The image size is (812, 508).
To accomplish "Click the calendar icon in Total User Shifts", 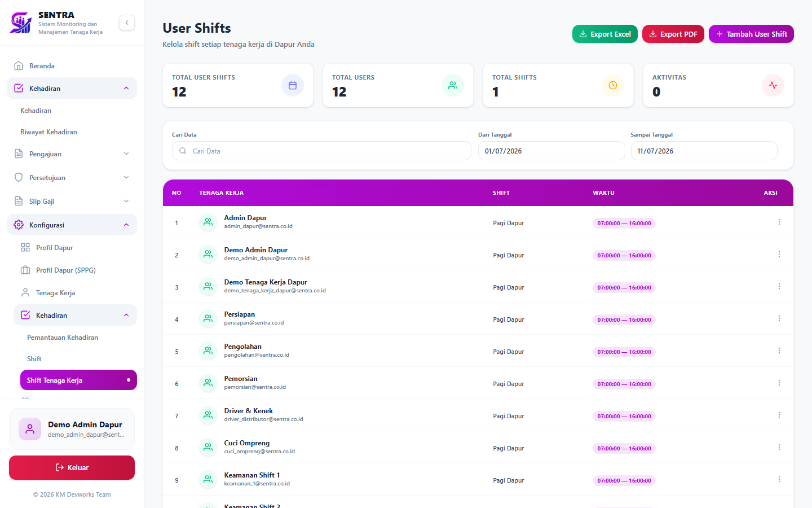I will 293,85.
